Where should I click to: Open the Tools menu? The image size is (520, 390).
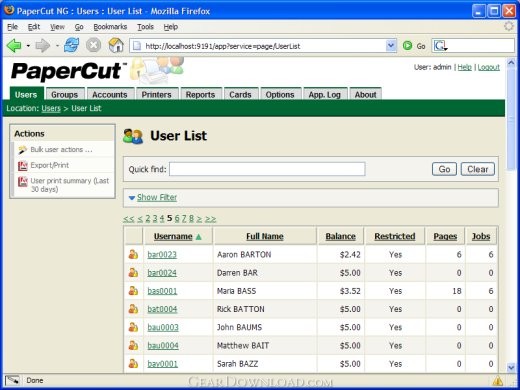click(145, 27)
